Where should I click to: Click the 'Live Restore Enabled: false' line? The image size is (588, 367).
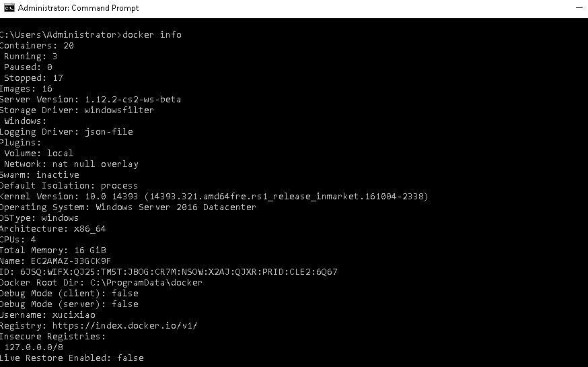[x=71, y=358]
